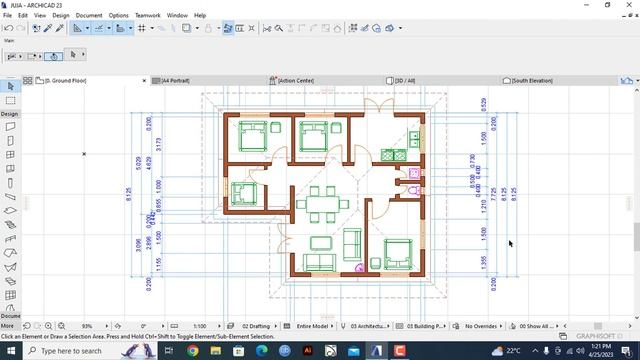Screen dimensions: 640x360
Task: Open File Explorer from the taskbar
Action: pyautogui.click(x=216, y=351)
